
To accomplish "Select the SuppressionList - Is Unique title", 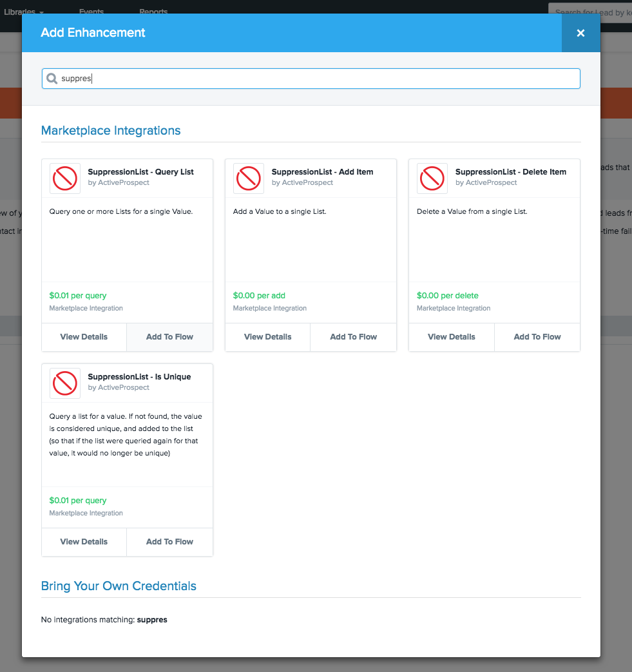I will click(139, 377).
